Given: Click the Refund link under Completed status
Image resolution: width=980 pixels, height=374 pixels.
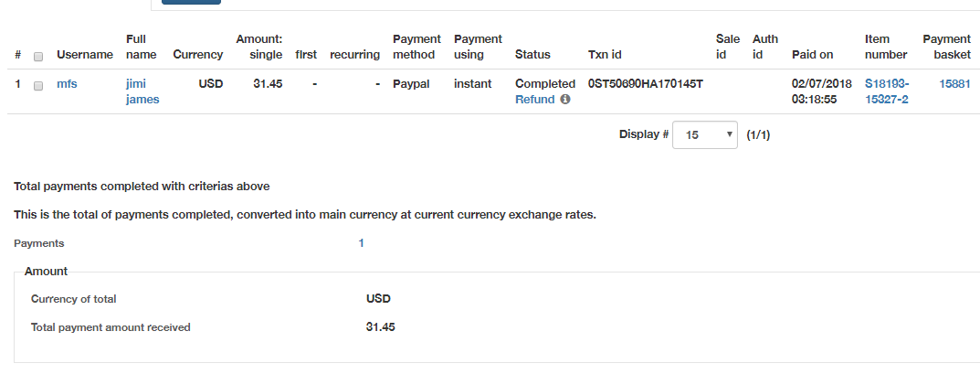Looking at the screenshot, I should (x=534, y=100).
